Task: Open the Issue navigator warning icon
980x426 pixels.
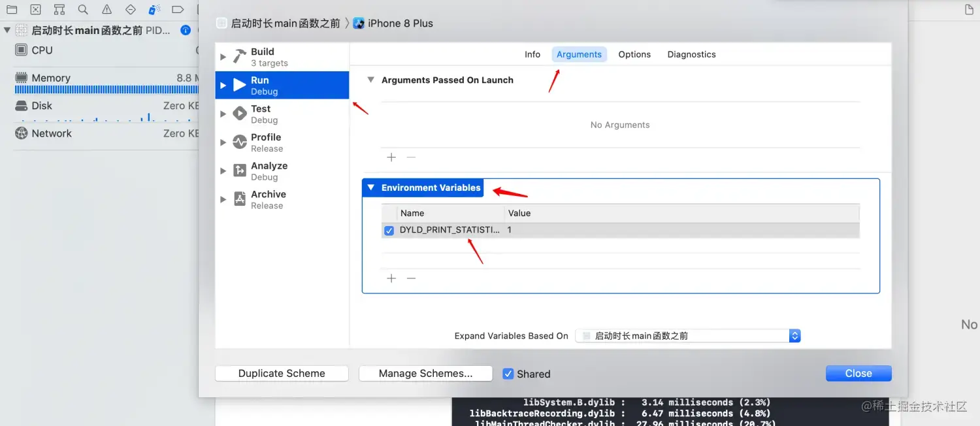Action: click(106, 10)
